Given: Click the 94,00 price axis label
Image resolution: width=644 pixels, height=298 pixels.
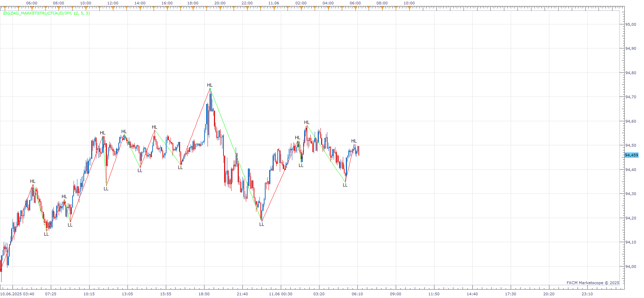Looking at the screenshot, I should click(630, 267).
